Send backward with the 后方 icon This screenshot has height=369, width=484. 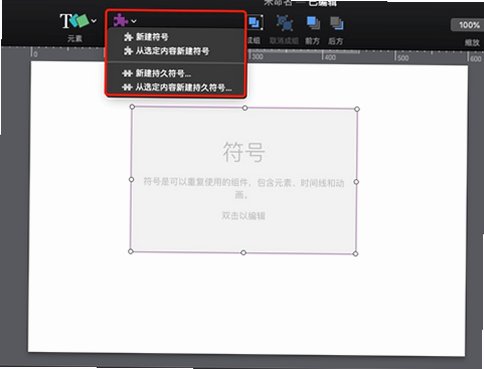(x=337, y=23)
